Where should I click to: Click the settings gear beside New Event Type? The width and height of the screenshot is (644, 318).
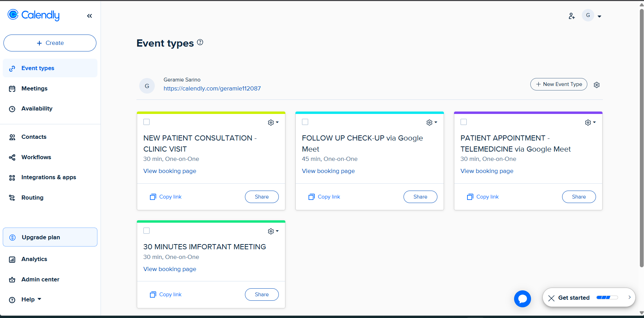(597, 85)
